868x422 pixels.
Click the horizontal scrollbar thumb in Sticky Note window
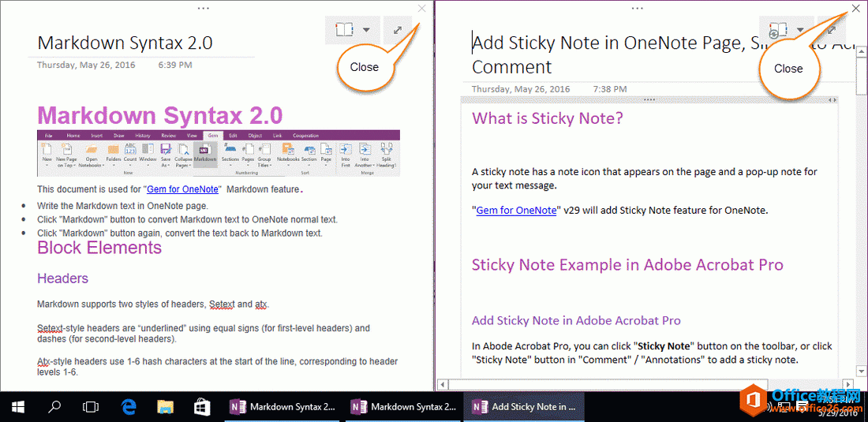(x=608, y=383)
